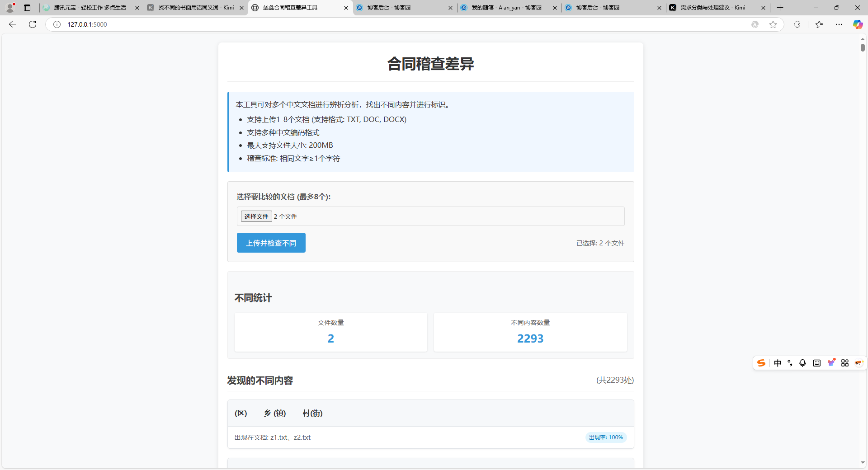Open the IME soft keyboard icon
This screenshot has height=470, width=868.
point(816,363)
